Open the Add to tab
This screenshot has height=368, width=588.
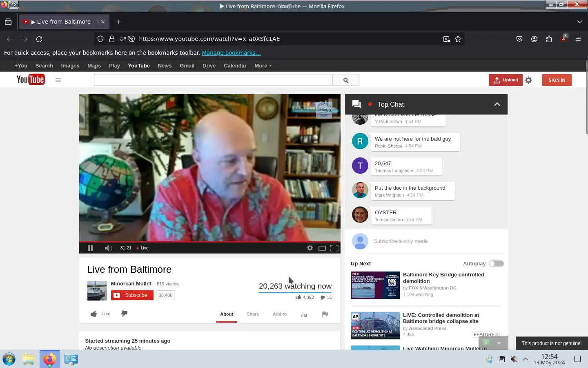click(x=280, y=314)
